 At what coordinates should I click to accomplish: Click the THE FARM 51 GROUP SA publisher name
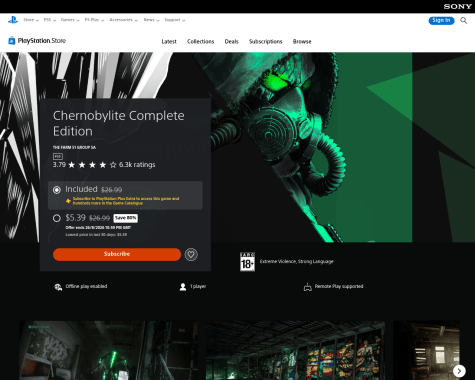coord(74,147)
